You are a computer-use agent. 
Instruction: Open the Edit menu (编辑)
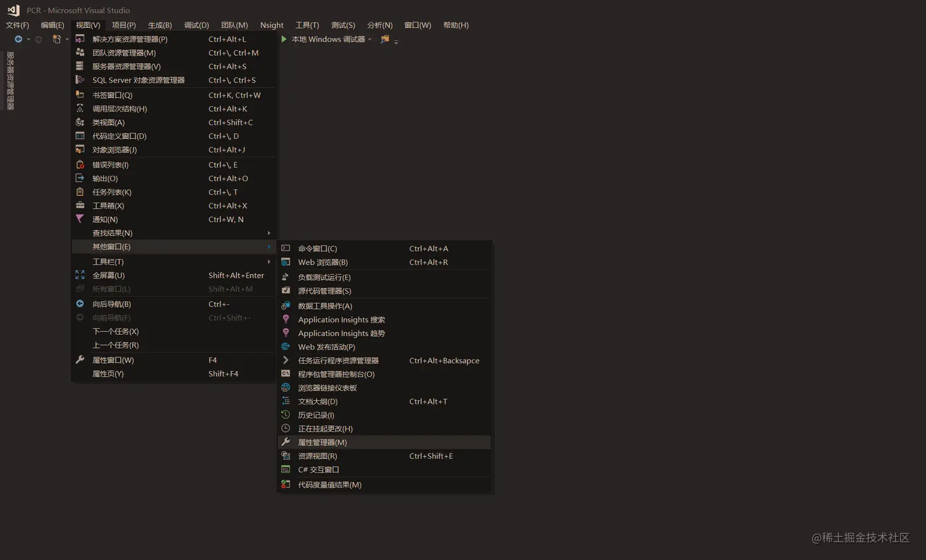point(52,25)
